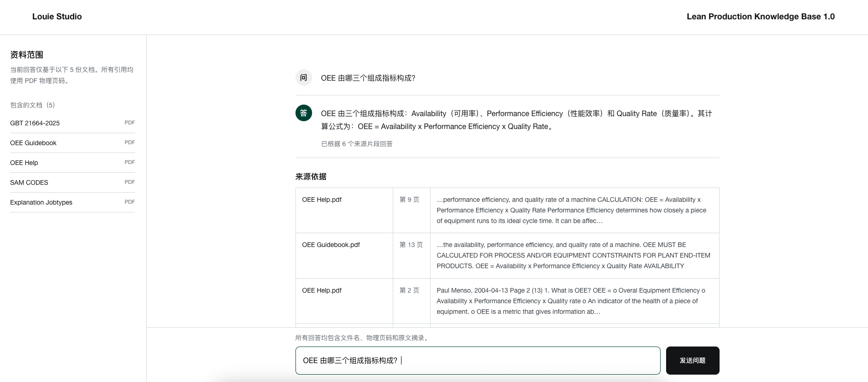Screen dimensions: 868x382
Task: Click PDF tag beside SAM CODES
Action: [x=130, y=182]
